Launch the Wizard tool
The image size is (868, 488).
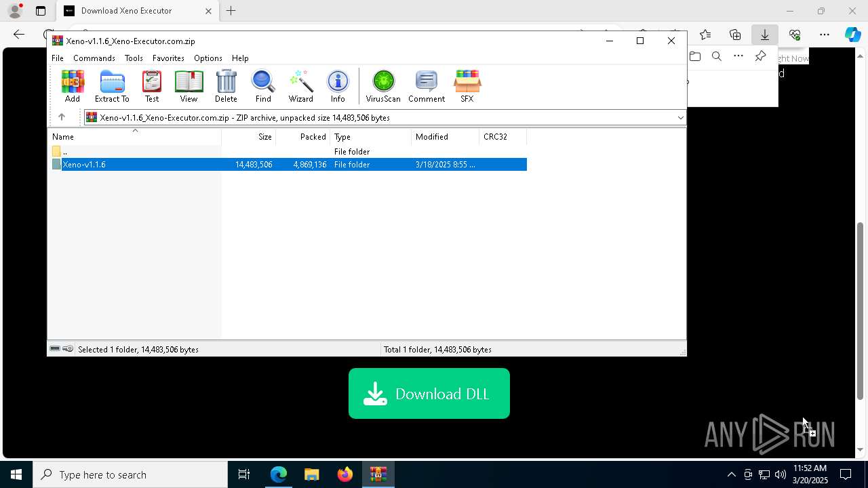300,86
